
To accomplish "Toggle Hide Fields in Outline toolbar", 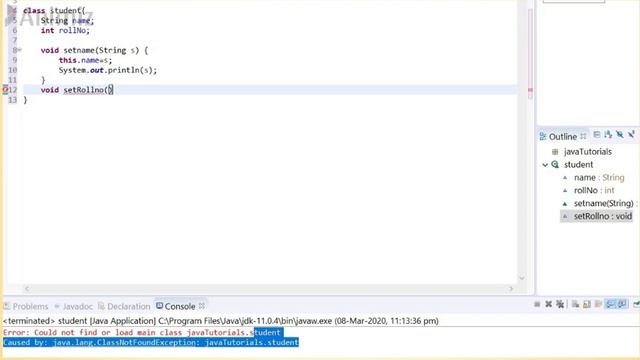I will click(620, 135).
